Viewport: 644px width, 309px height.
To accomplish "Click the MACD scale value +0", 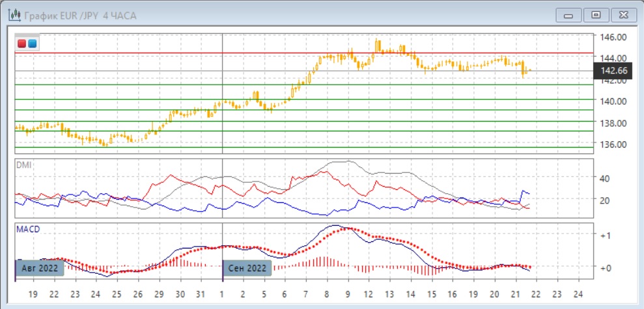I will [x=604, y=267].
